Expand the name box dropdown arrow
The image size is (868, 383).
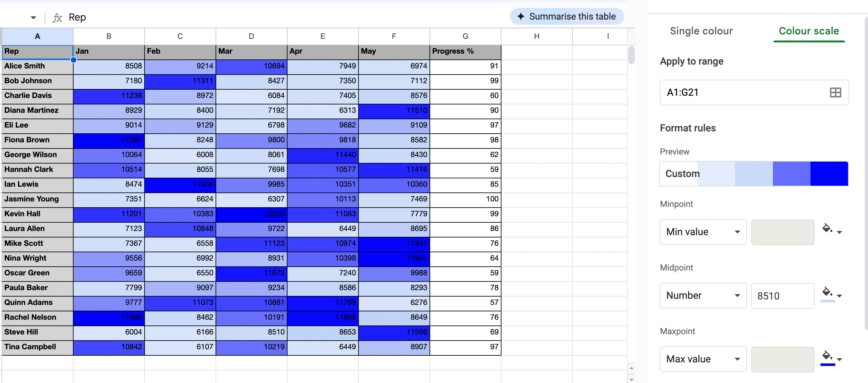click(33, 18)
